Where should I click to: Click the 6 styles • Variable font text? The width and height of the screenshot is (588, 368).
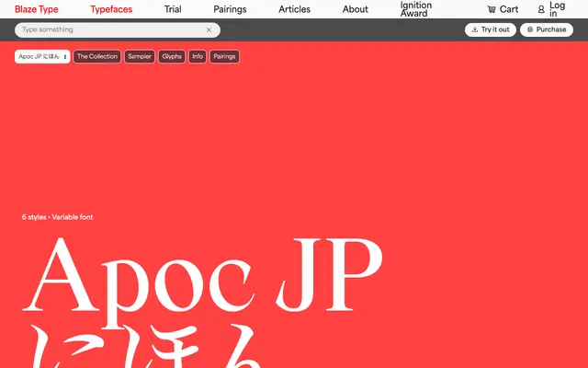coord(57,217)
